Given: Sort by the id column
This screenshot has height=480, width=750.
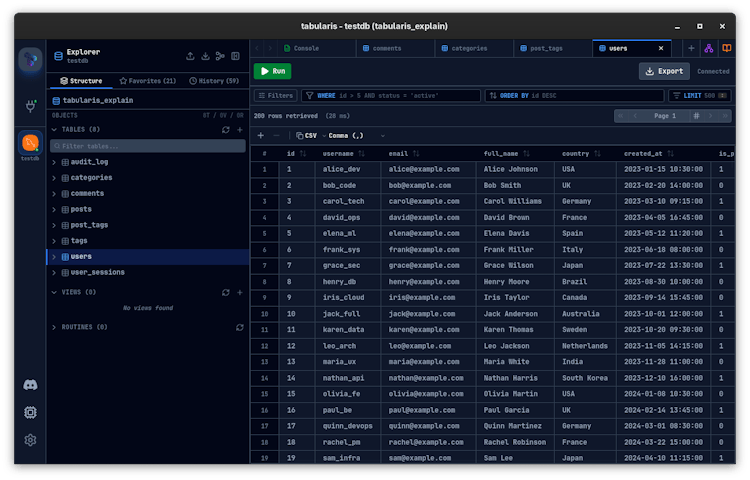Looking at the screenshot, I should coord(303,154).
